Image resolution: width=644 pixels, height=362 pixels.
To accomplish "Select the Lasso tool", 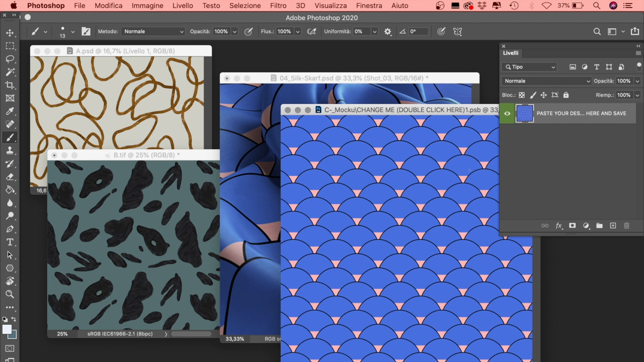I will pos(10,59).
